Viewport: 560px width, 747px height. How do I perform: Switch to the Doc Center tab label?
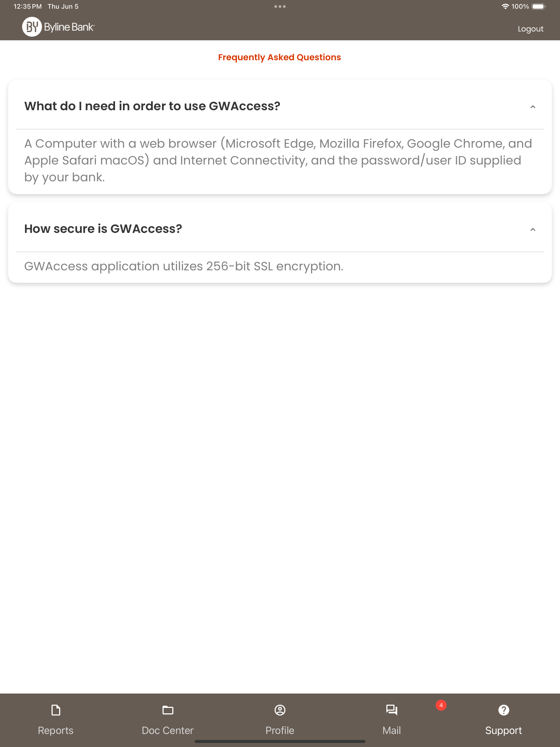click(168, 730)
